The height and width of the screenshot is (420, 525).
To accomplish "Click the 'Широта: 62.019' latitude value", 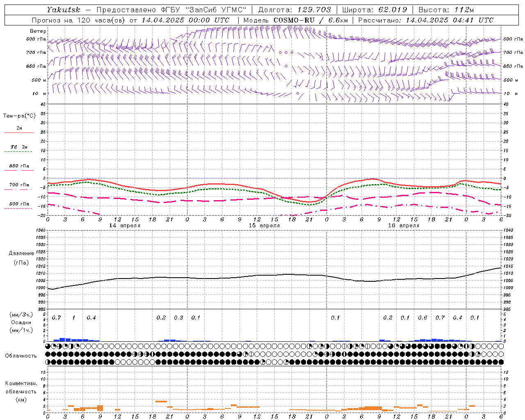I will 374,9.
